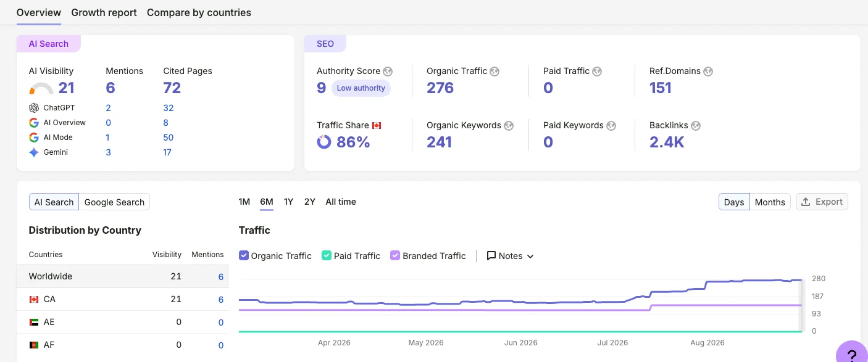The height and width of the screenshot is (362, 868).
Task: Open ChatGPT mentions count 2
Action: pos(108,108)
